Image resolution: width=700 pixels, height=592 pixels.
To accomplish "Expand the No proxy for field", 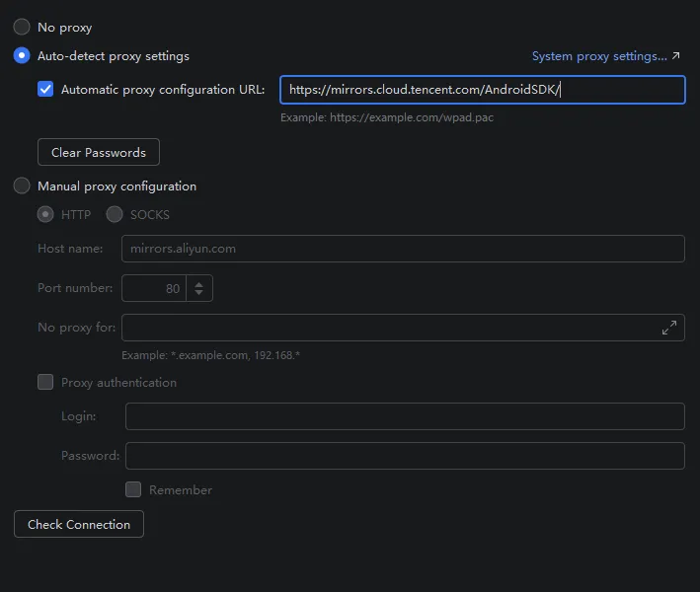I will [669, 328].
